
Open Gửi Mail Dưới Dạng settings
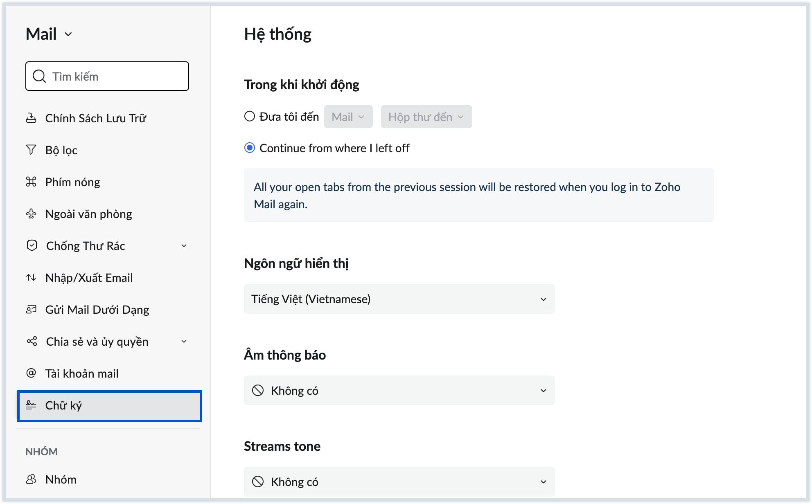(x=97, y=310)
